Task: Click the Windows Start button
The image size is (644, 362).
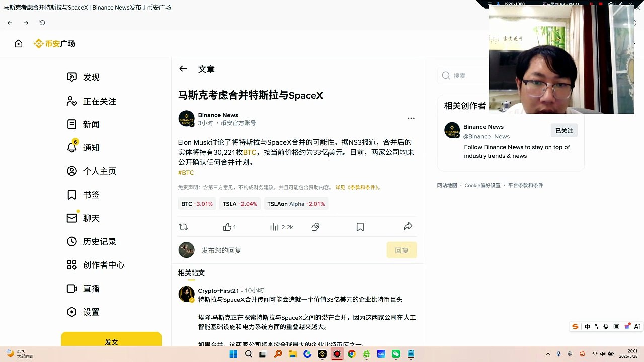Action: (233, 354)
